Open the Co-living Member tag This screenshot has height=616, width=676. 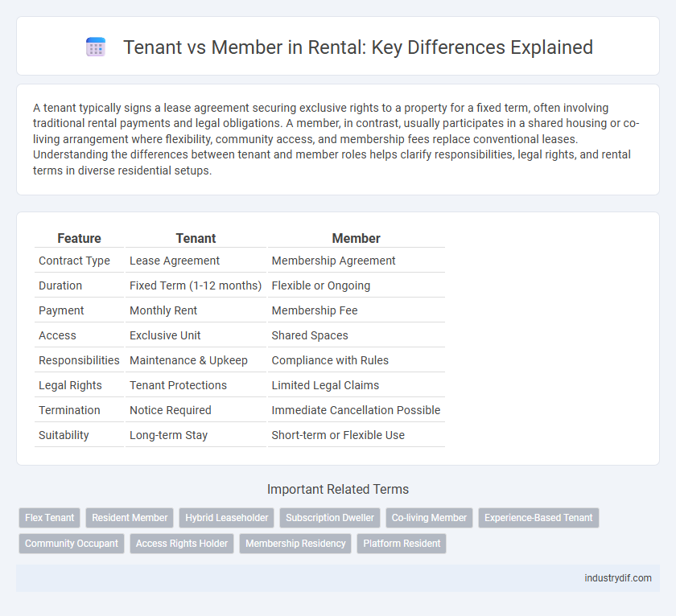point(430,518)
